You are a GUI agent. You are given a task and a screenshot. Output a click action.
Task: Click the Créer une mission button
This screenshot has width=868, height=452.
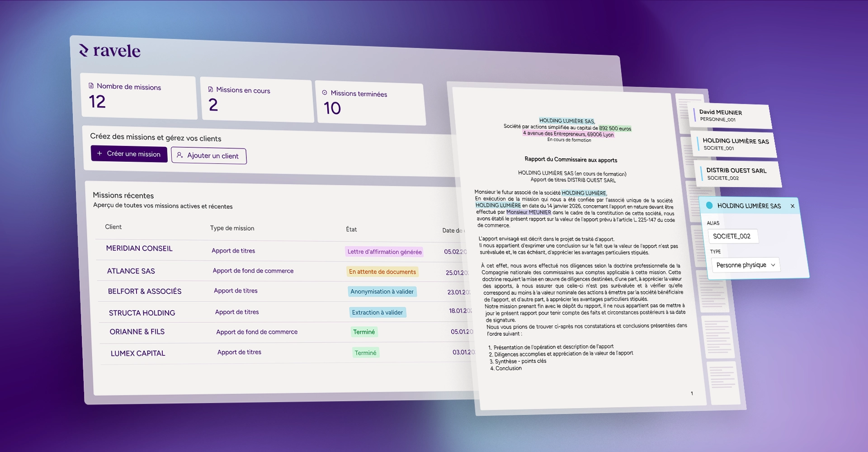click(129, 154)
